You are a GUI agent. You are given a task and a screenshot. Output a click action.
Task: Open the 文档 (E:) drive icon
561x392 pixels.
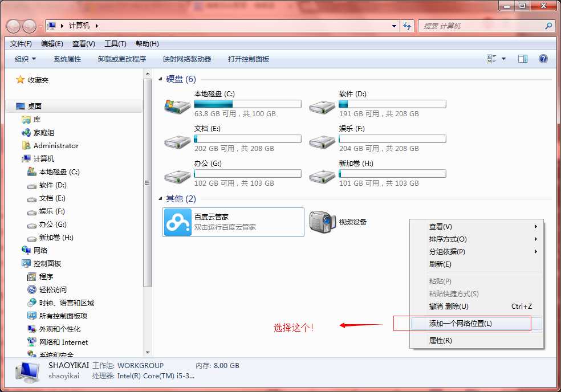coord(177,142)
